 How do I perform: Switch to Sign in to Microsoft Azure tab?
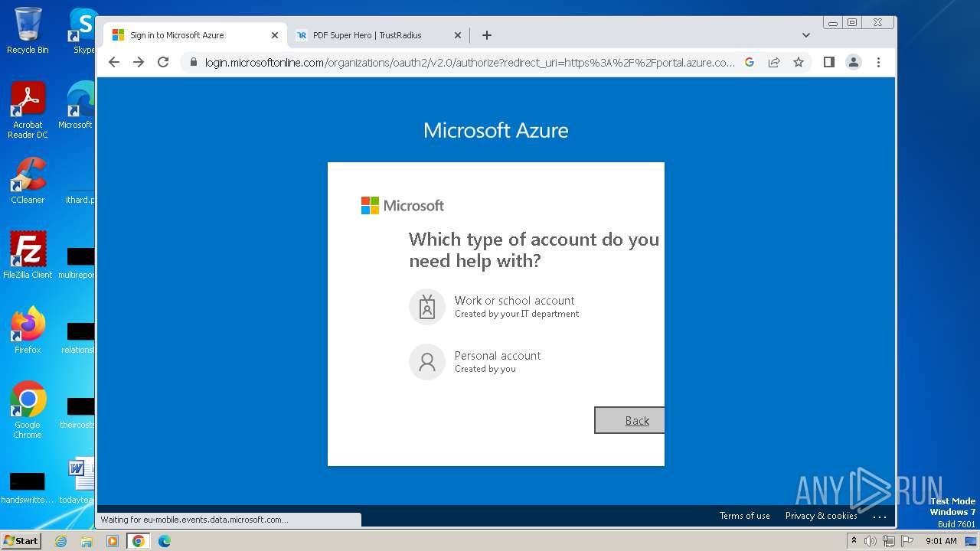coord(194,35)
